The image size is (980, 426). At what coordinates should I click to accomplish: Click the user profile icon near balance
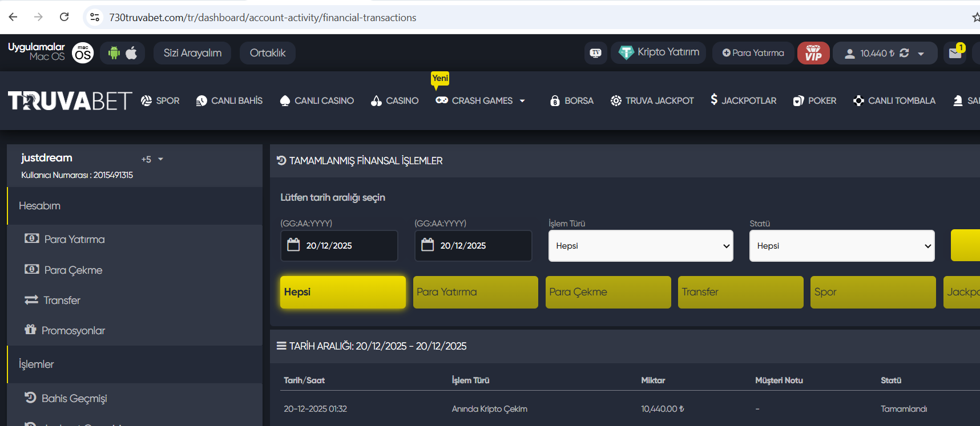coord(850,54)
